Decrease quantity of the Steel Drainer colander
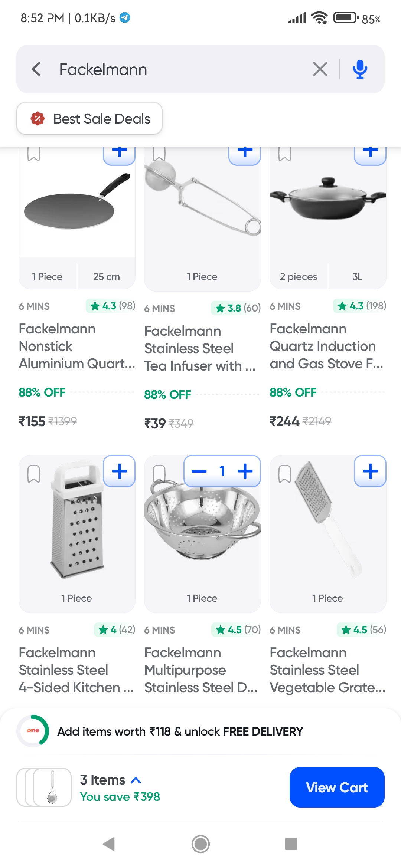Image resolution: width=401 pixels, height=868 pixels. pyautogui.click(x=199, y=471)
